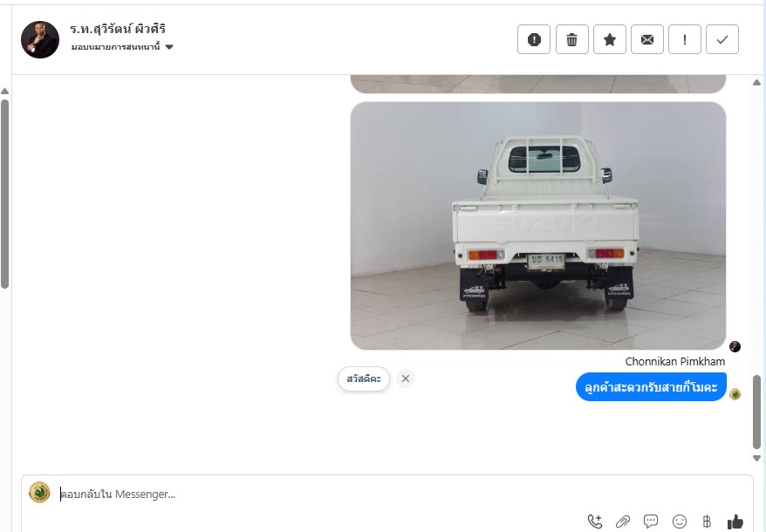Select the สวัสดีค่ะ suggested reply chip
This screenshot has height=532, width=766.
coord(364,379)
